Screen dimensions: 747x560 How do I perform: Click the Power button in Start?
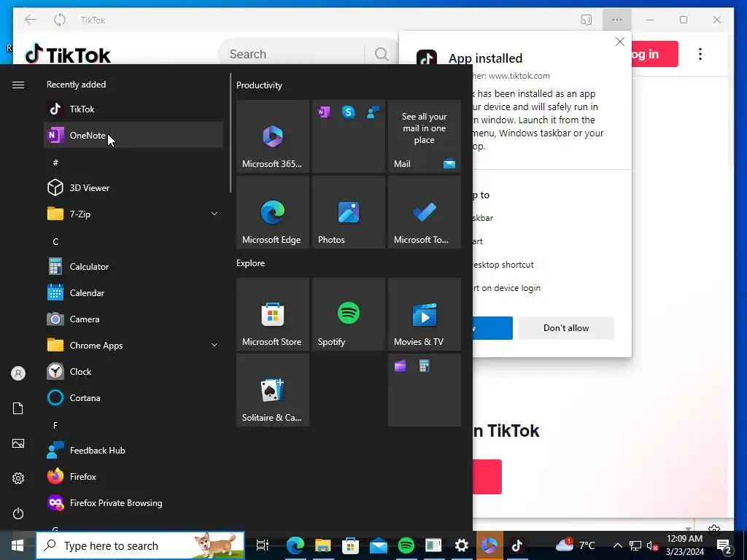tap(18, 514)
